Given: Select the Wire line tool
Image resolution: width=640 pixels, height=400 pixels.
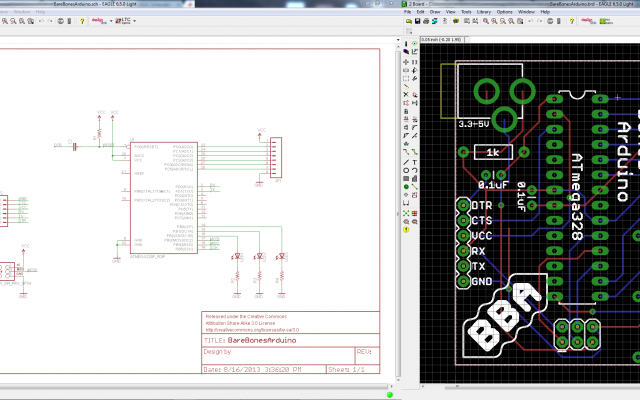Looking at the screenshot, I should point(406,162).
